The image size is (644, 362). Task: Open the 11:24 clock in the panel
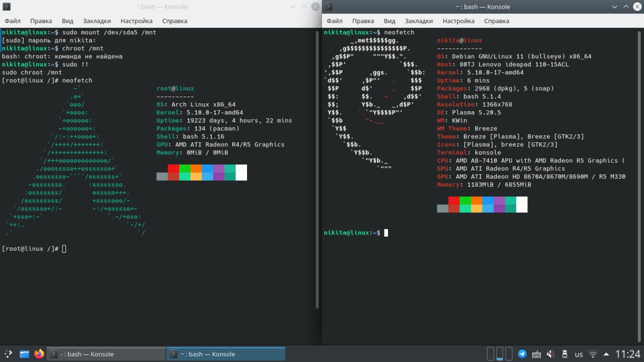[628, 354]
